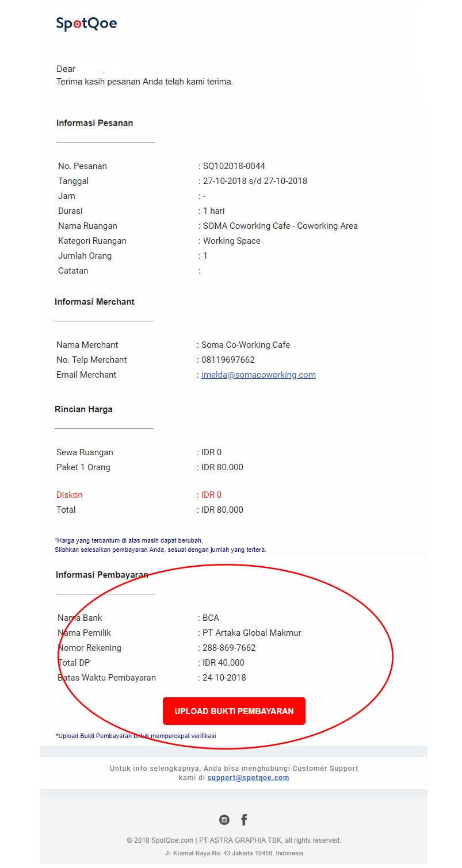The width and height of the screenshot is (462, 868).
Task: Select the Untuk info selengkapnya support text
Action: click(x=234, y=773)
